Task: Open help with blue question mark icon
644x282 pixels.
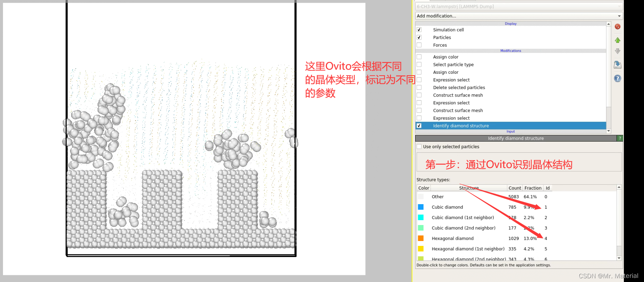Action: (x=618, y=78)
